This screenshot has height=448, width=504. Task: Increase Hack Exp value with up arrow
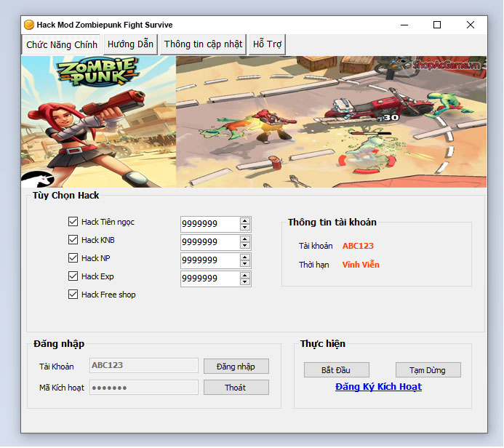tap(245, 276)
